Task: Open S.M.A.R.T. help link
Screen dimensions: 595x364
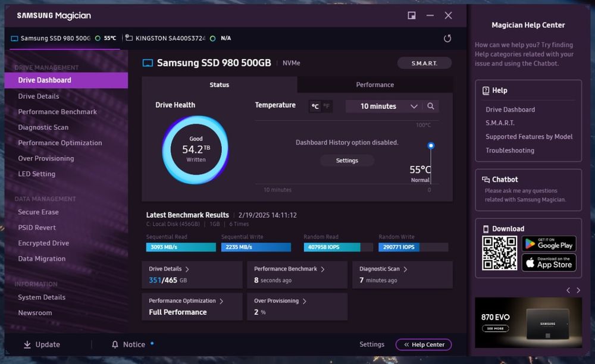Action: coord(500,123)
